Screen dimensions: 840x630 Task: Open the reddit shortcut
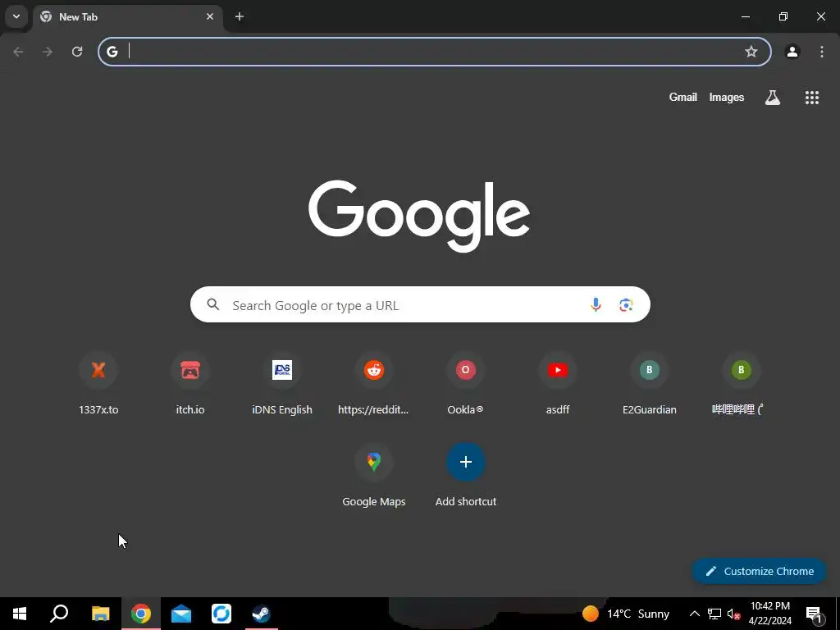pos(374,384)
